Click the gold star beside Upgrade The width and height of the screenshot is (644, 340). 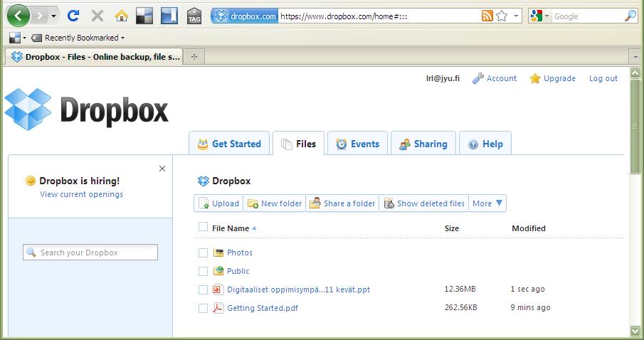pos(534,78)
